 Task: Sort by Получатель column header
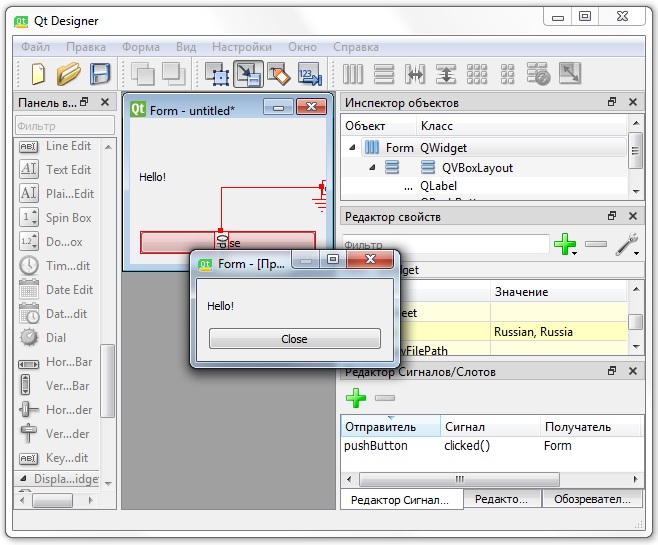coord(591,427)
